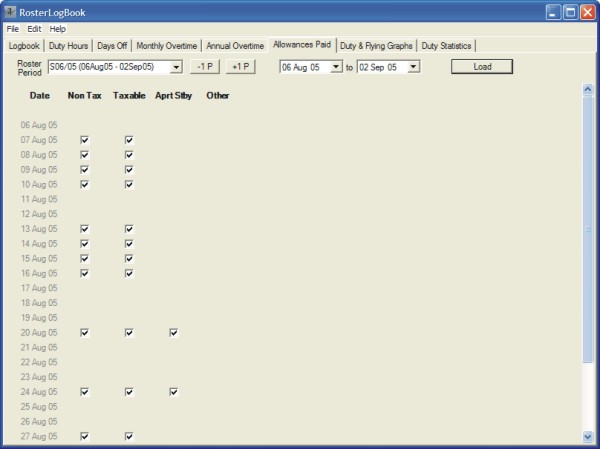Toggle Taxable checkbox for 10 Aug 05
The image size is (600, 449).
[129, 184]
